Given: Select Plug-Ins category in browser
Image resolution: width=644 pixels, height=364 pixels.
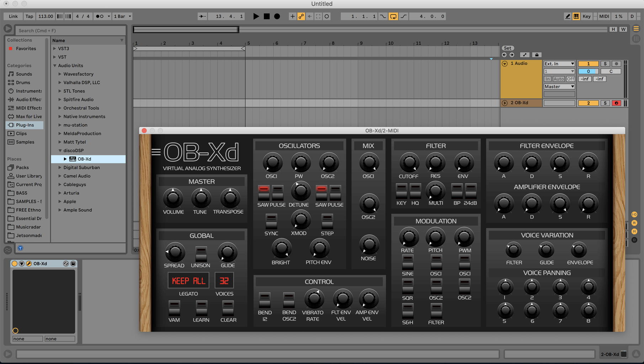Looking at the screenshot, I should [x=25, y=125].
